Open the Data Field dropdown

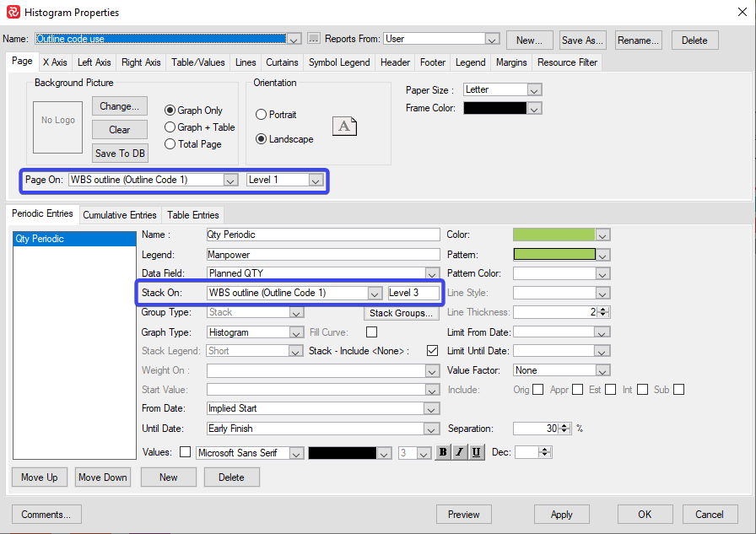433,273
